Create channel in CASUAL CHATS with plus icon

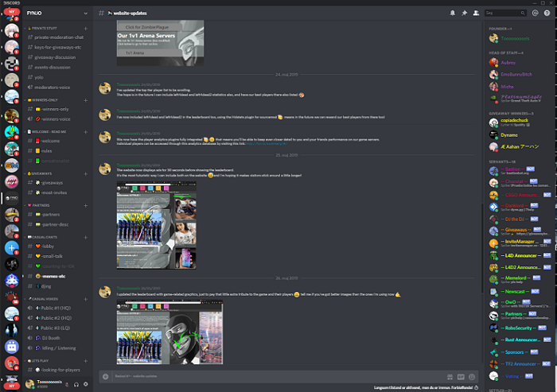(86, 238)
